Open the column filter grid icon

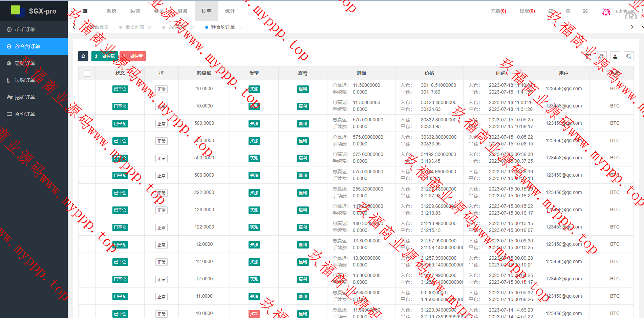(588, 57)
